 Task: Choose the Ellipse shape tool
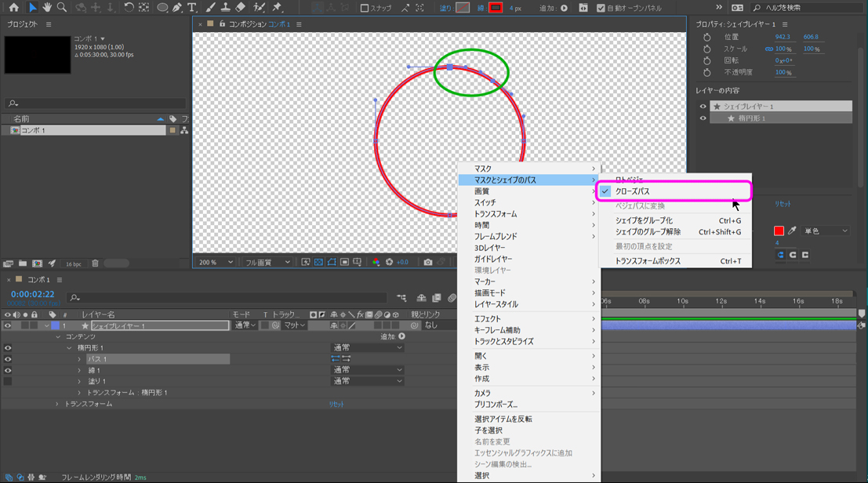tap(162, 8)
